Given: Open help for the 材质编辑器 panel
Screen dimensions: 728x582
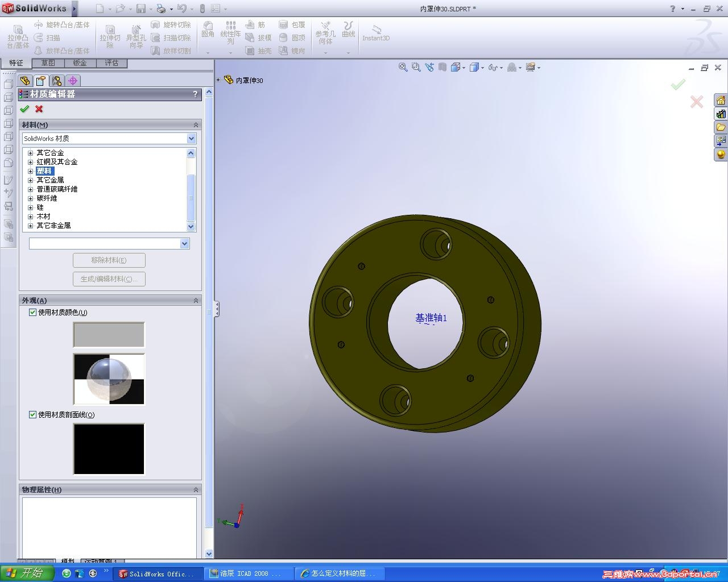Looking at the screenshot, I should (196, 94).
